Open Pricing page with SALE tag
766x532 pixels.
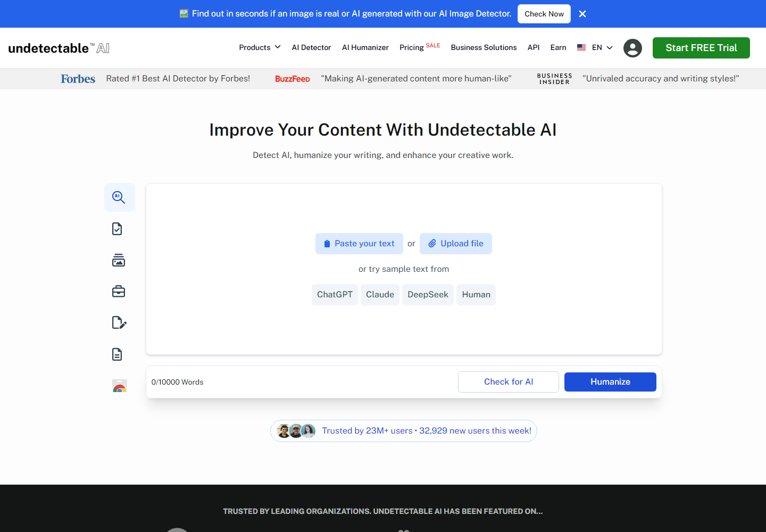[x=420, y=47]
